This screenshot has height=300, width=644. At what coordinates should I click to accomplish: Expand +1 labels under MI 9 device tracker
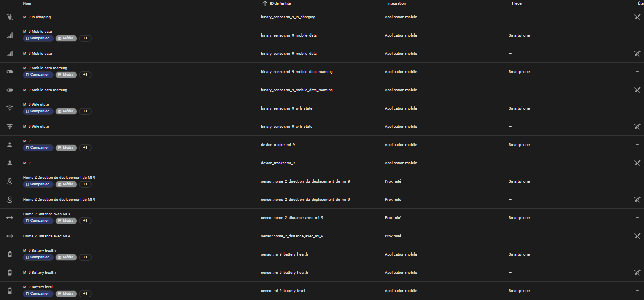[x=85, y=148]
